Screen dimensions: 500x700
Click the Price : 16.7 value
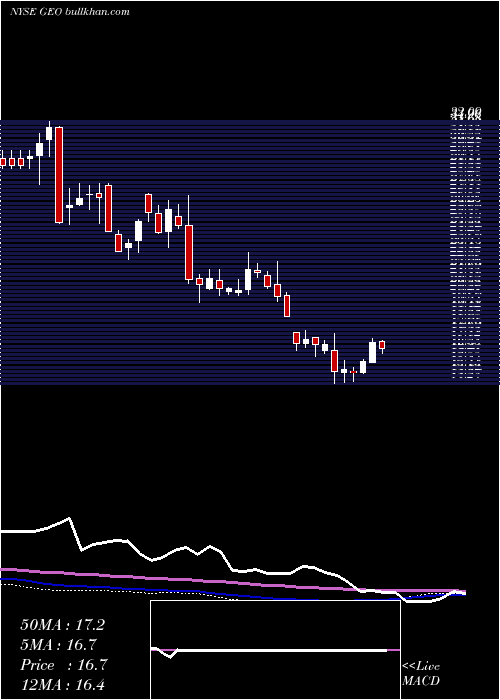point(64,665)
